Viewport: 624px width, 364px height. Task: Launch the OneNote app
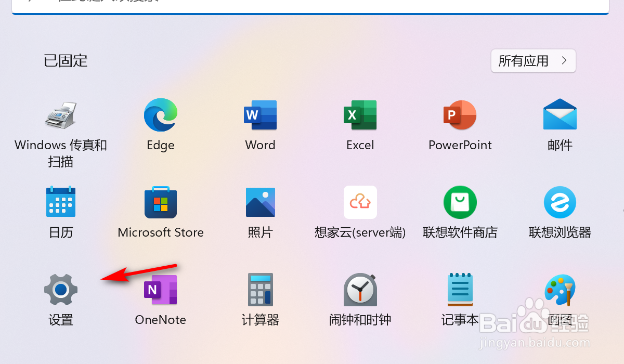click(x=161, y=289)
